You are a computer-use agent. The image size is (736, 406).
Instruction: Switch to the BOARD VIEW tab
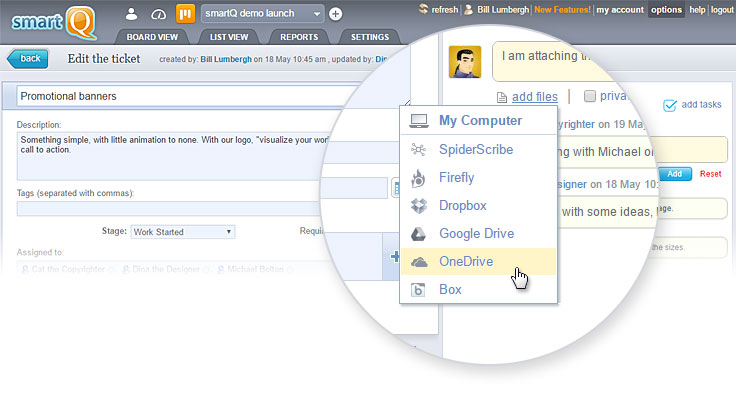[152, 37]
